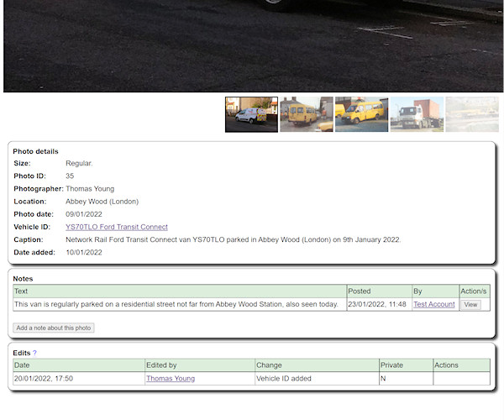Click the Change column header in Edits
The image size is (504, 420).
pos(270,365)
